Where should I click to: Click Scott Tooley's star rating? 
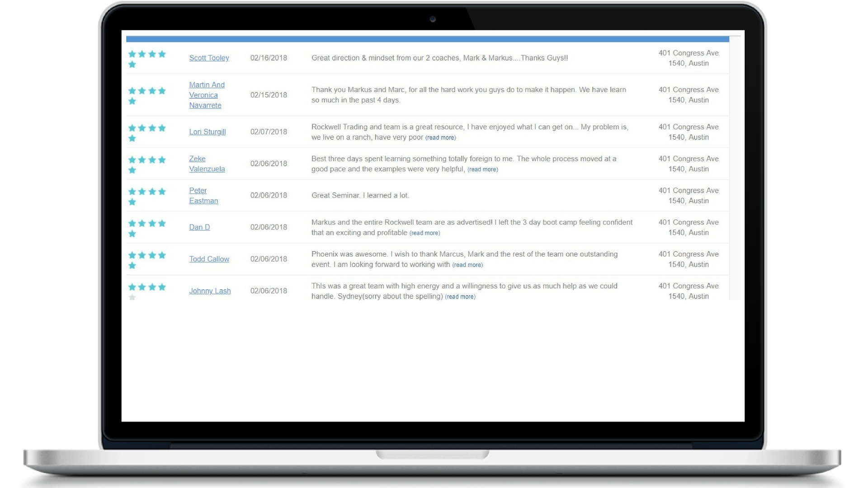147,59
